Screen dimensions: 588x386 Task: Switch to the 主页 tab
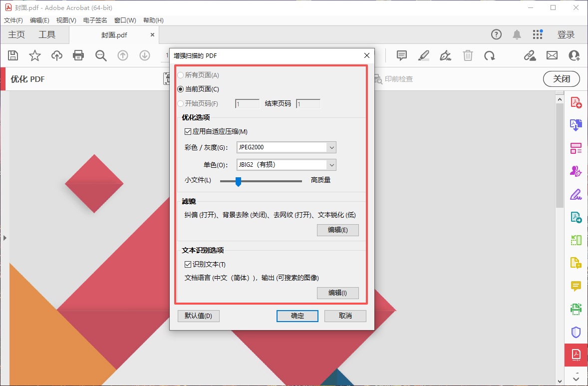click(16, 35)
